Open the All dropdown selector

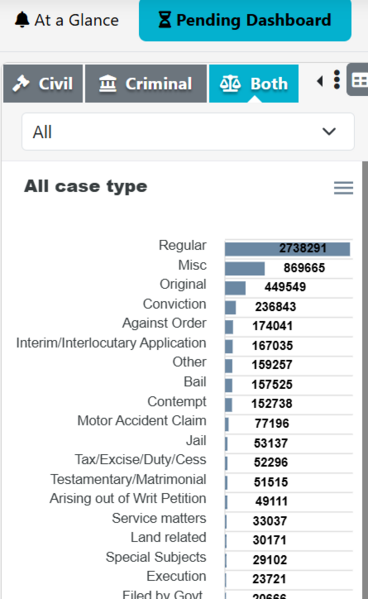click(x=188, y=132)
